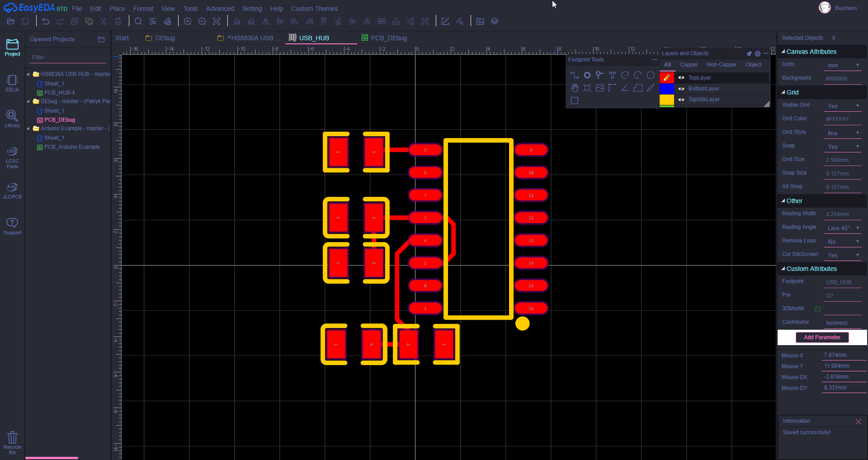Switch to the Start tab
Screen dimensions: 868x460
point(122,38)
